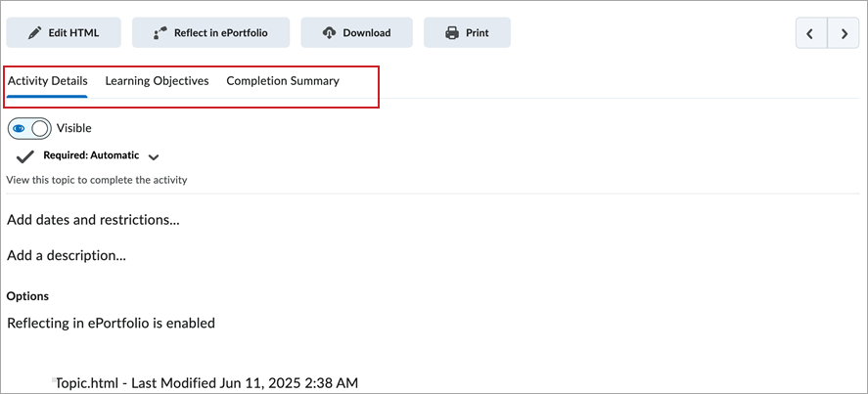Click the eye icon in visibility switch

(x=19, y=128)
